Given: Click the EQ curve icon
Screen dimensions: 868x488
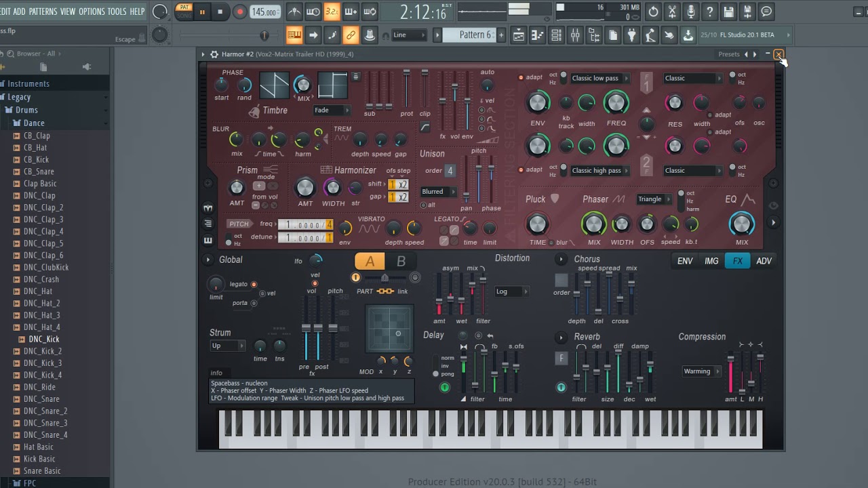Looking at the screenshot, I should (748, 199).
